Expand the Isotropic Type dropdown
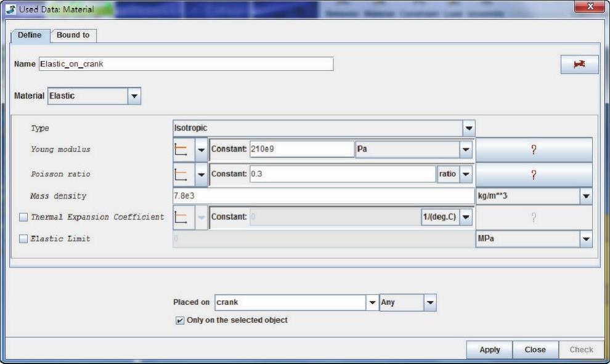610x364 pixels. pyautogui.click(x=469, y=128)
